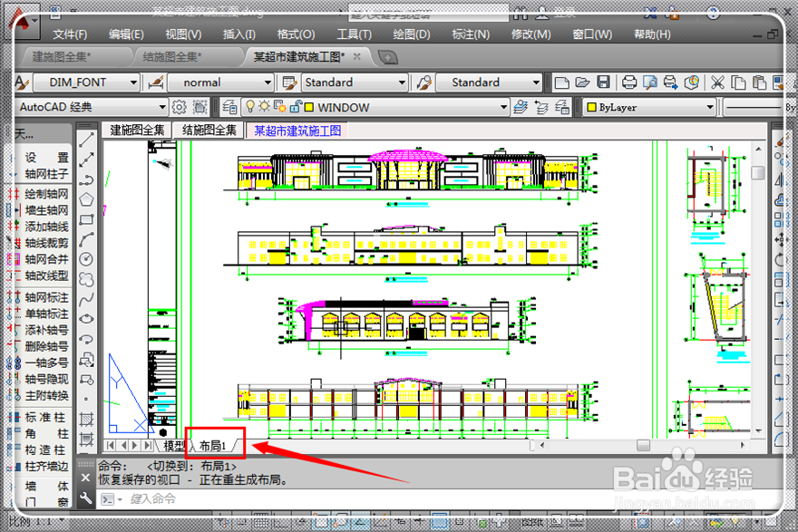Open the 工具(T) menu
798x532 pixels.
point(355,34)
